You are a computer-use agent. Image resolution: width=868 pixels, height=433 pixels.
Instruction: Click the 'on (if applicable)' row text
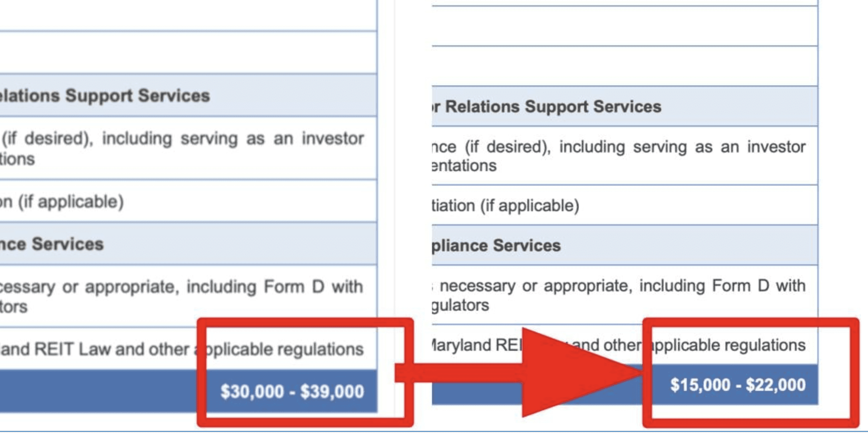tap(62, 202)
